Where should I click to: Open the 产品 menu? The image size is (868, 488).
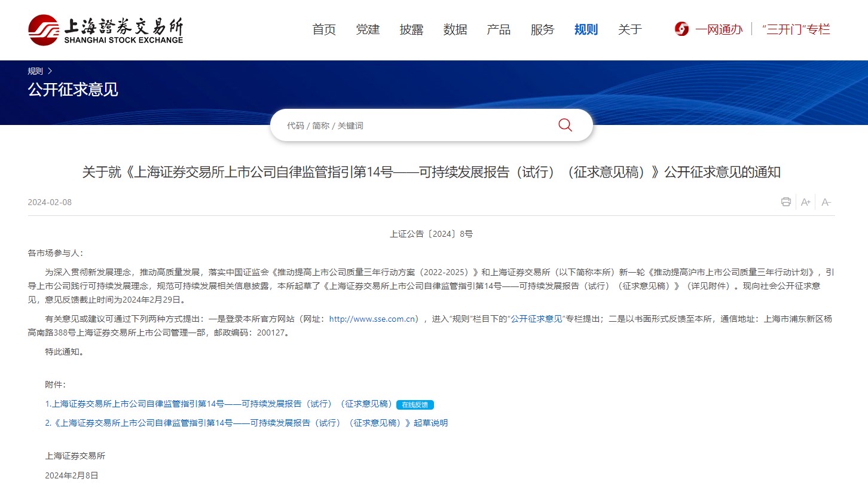point(499,29)
